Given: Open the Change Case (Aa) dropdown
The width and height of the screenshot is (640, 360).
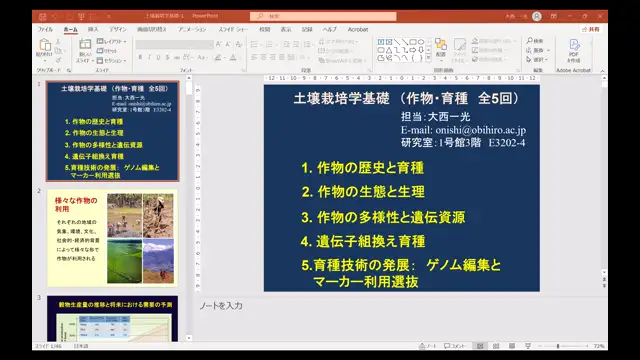Looking at the screenshot, I should coord(202,58).
